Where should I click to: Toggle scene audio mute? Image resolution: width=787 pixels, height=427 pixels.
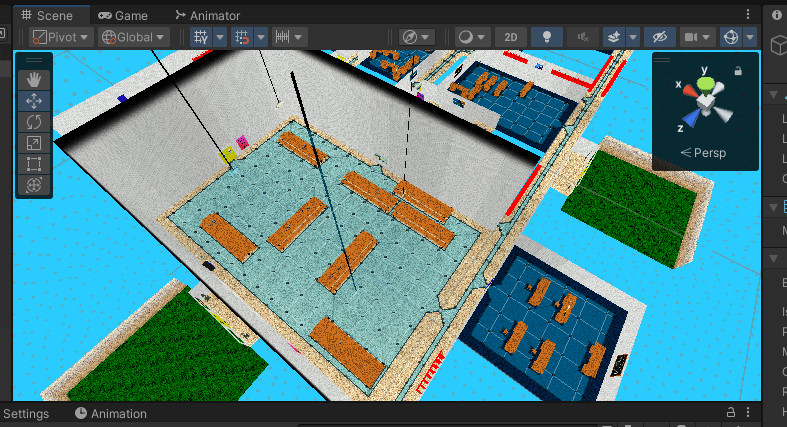click(583, 37)
